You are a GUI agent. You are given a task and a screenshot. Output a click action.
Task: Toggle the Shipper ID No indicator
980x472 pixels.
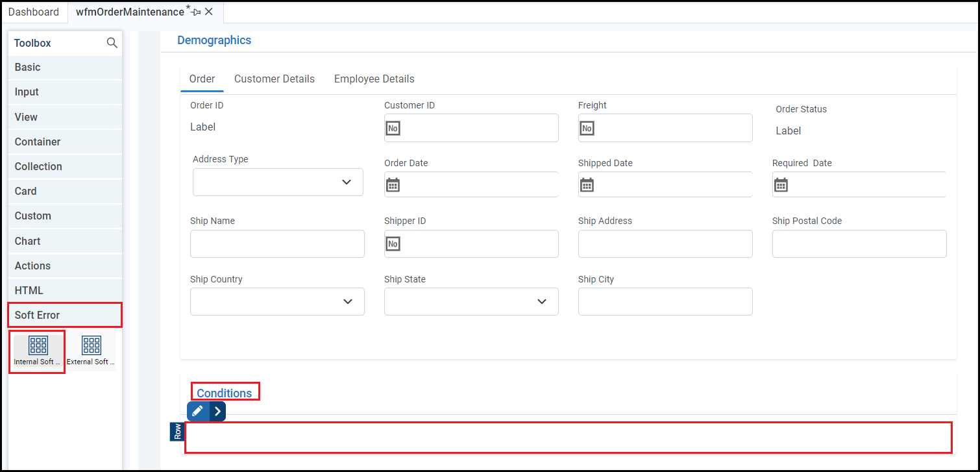pyautogui.click(x=393, y=243)
